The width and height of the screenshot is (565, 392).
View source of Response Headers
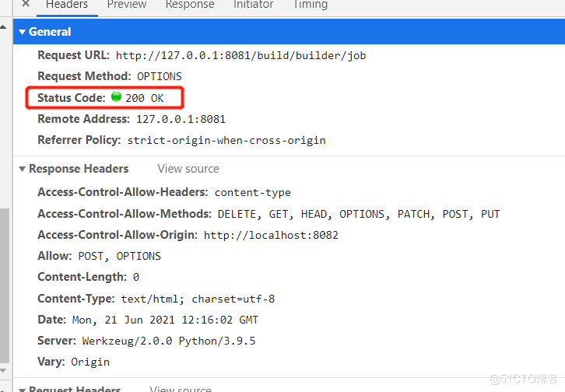pyautogui.click(x=188, y=169)
